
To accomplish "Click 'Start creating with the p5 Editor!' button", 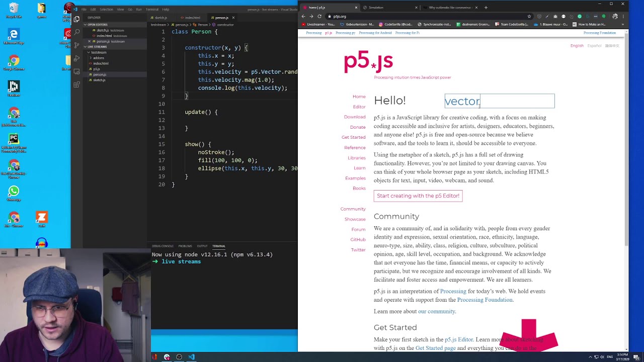I will [418, 196].
